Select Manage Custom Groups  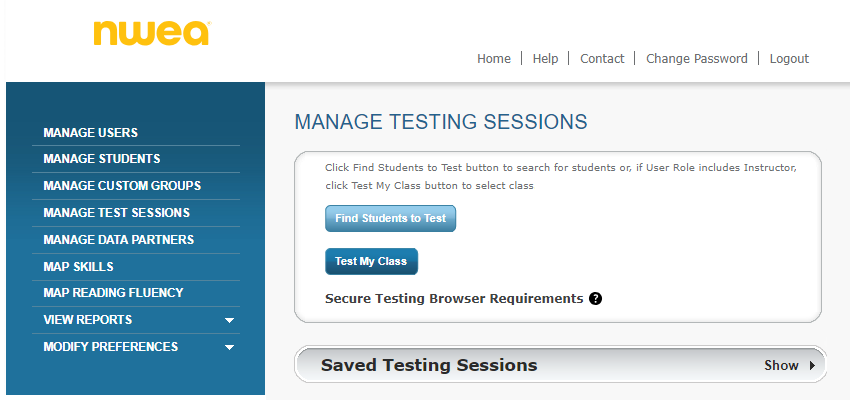122,186
